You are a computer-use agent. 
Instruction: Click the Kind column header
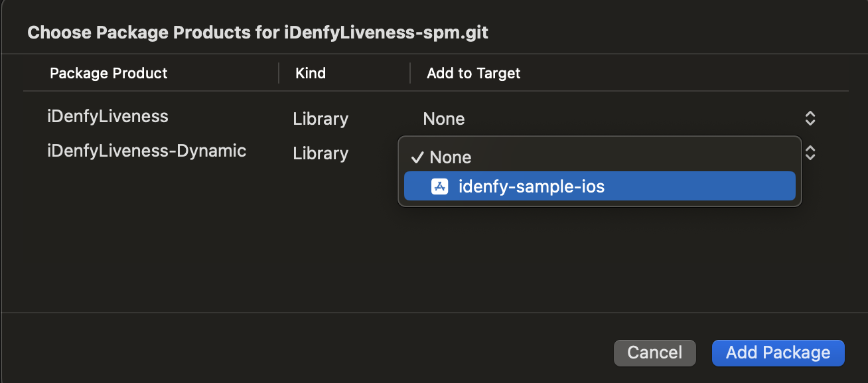tap(311, 73)
